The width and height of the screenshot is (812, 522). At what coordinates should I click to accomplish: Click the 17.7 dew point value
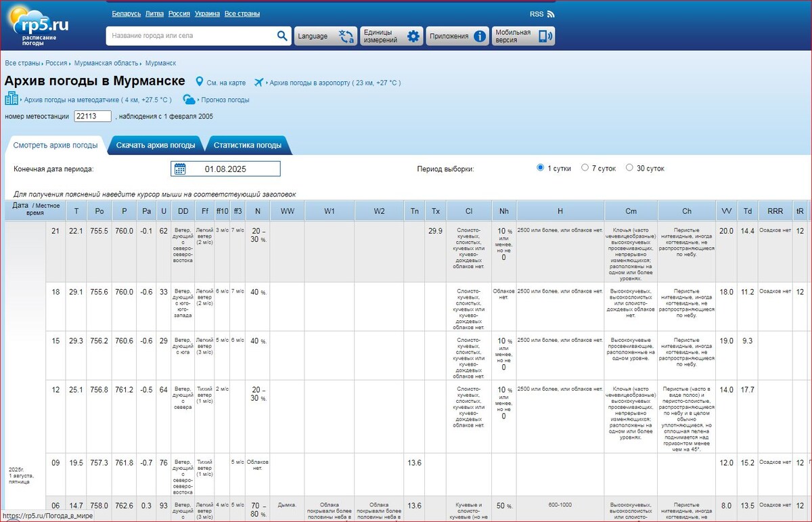[x=748, y=390]
